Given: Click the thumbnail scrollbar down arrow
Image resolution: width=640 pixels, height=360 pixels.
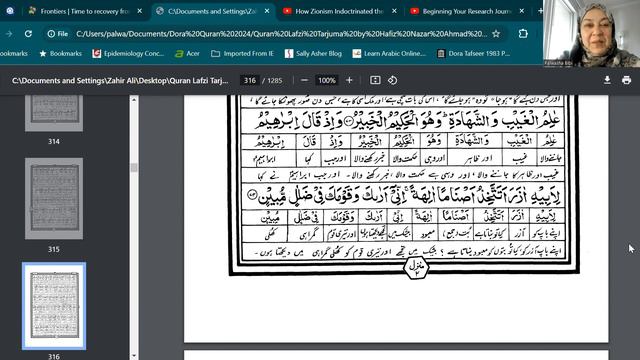Looking at the screenshot, I should click(x=134, y=356).
